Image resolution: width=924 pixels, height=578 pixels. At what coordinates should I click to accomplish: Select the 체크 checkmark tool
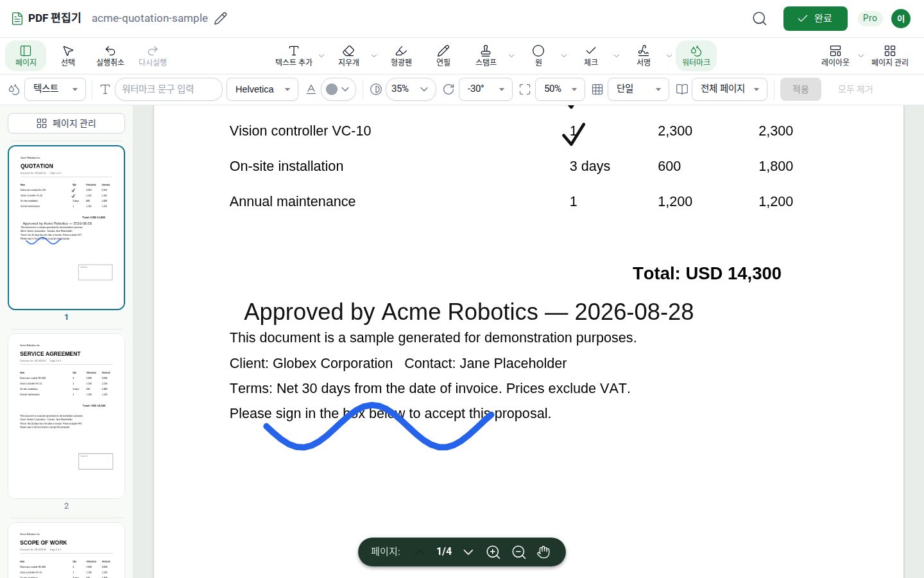591,56
